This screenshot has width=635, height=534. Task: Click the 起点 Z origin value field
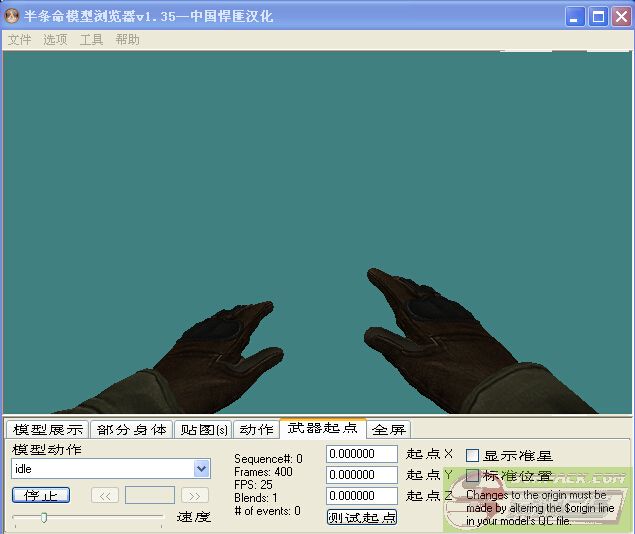(362, 496)
